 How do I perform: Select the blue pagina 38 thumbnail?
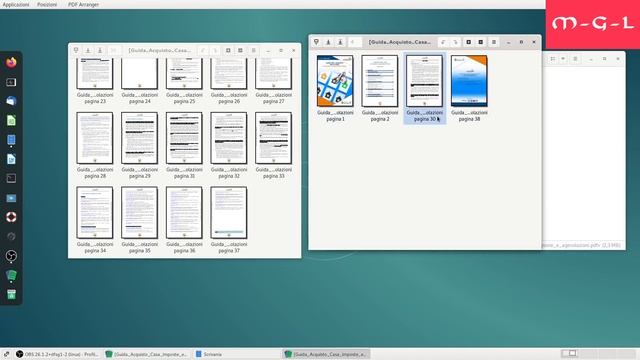click(469, 81)
